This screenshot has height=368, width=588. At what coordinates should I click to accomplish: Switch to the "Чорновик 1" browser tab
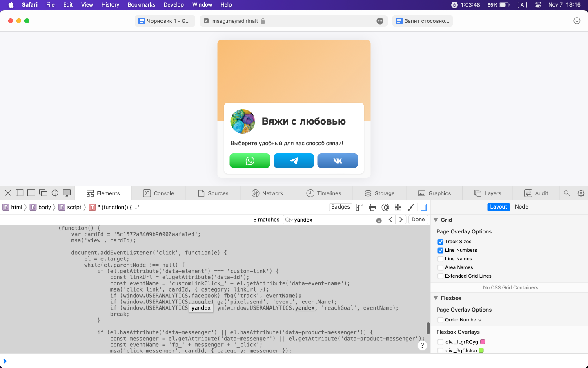pos(165,21)
